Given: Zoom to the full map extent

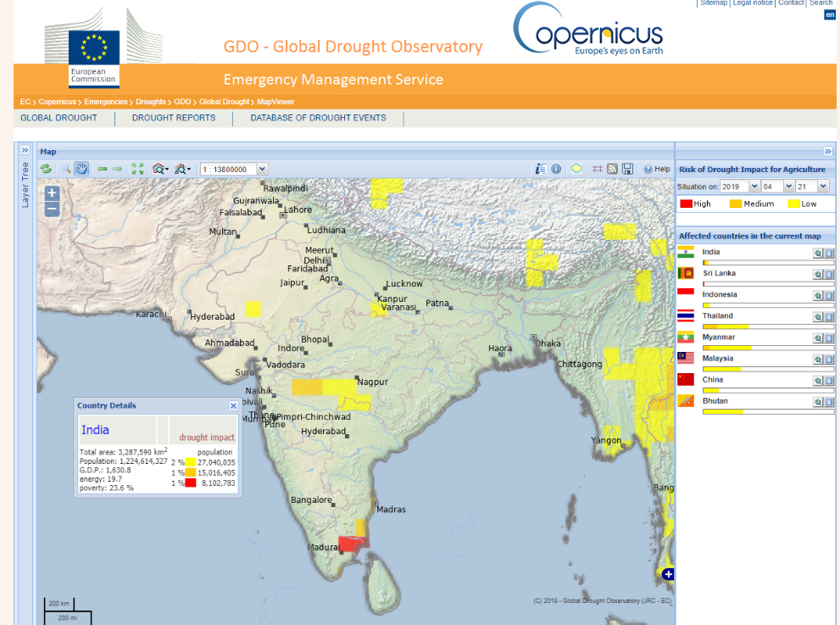Looking at the screenshot, I should [x=138, y=168].
